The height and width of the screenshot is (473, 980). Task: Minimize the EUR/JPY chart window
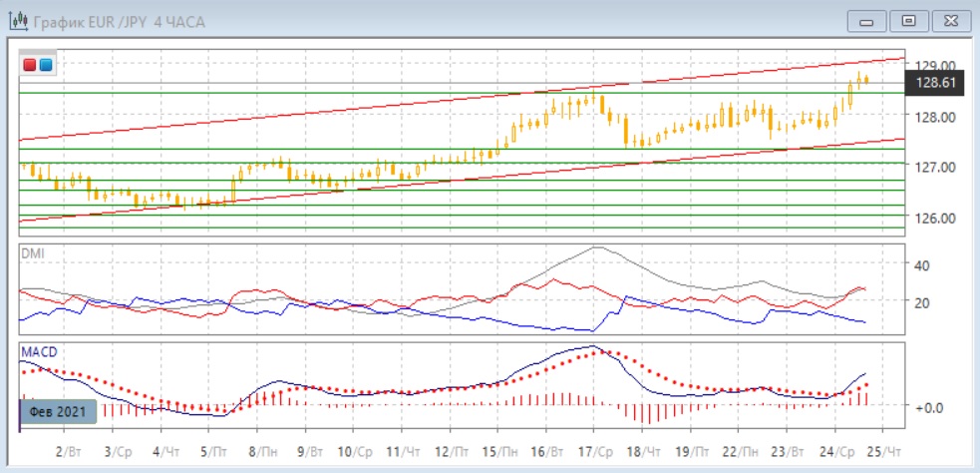[866, 20]
